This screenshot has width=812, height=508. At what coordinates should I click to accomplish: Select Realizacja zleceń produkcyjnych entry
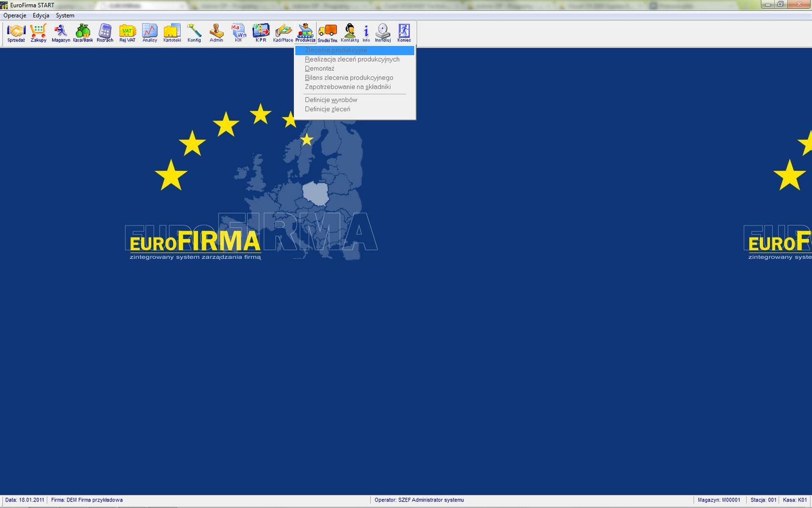(x=355, y=60)
